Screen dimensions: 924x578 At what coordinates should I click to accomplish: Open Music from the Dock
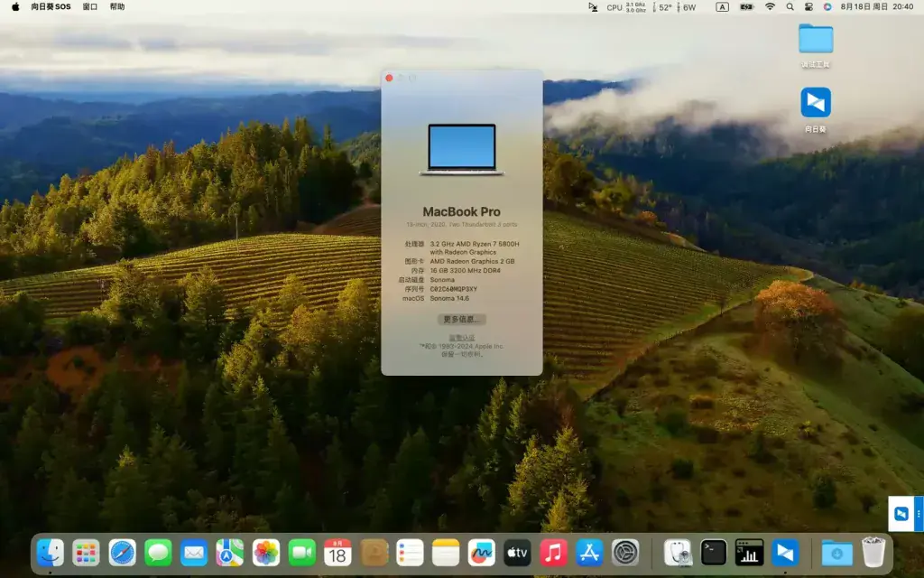click(553, 553)
